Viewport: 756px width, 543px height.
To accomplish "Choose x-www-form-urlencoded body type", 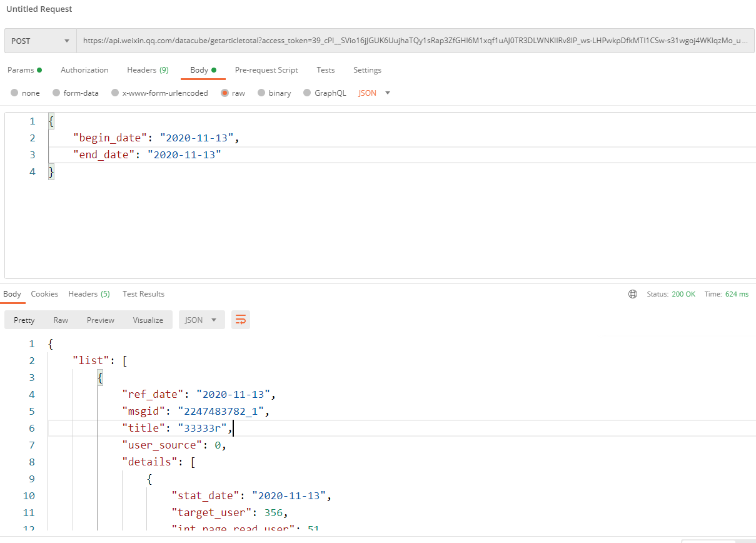I will click(x=115, y=93).
